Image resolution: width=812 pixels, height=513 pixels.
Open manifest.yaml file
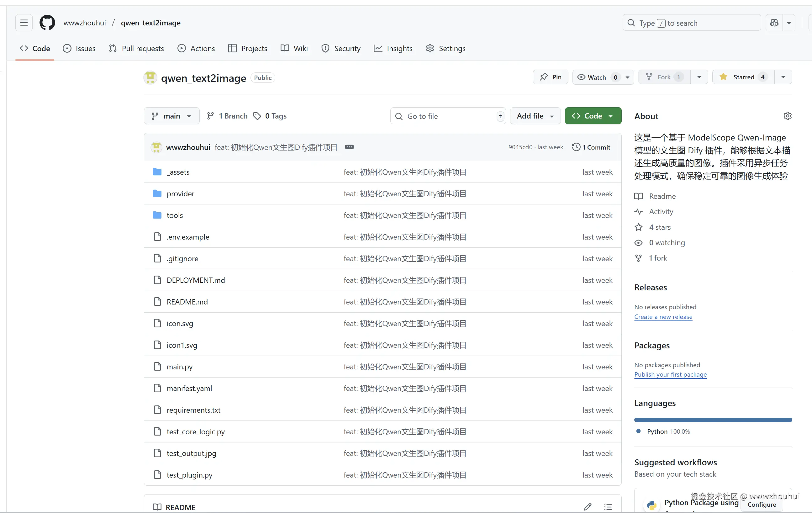point(189,388)
